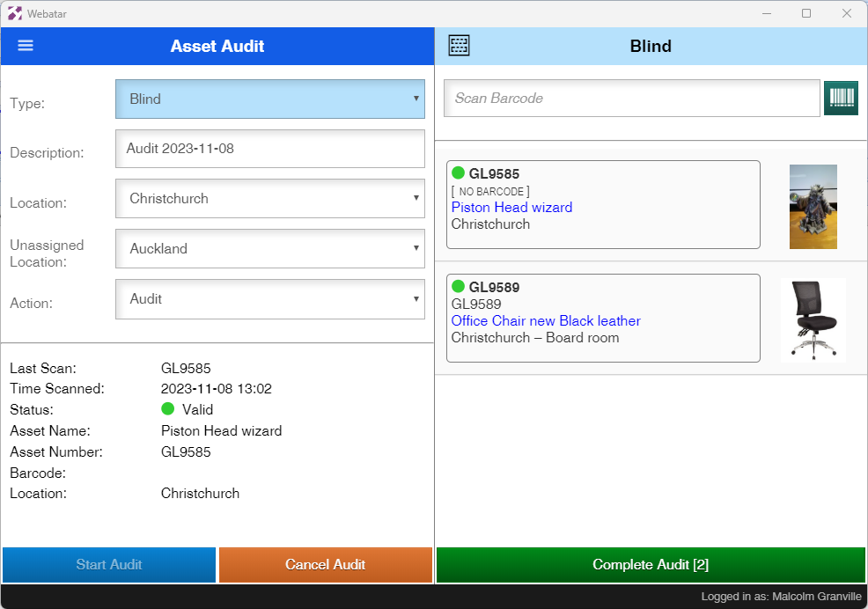
Task: Focus the Scan Barcode input field
Action: coord(631,99)
